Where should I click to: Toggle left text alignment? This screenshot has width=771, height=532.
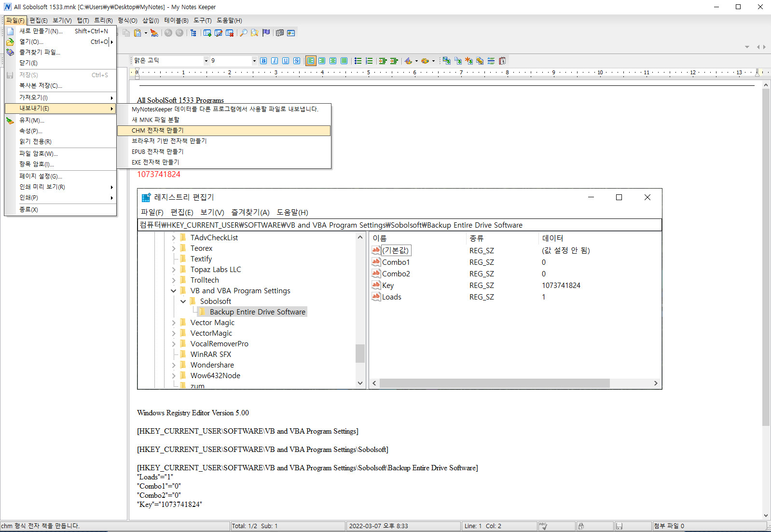click(x=311, y=61)
